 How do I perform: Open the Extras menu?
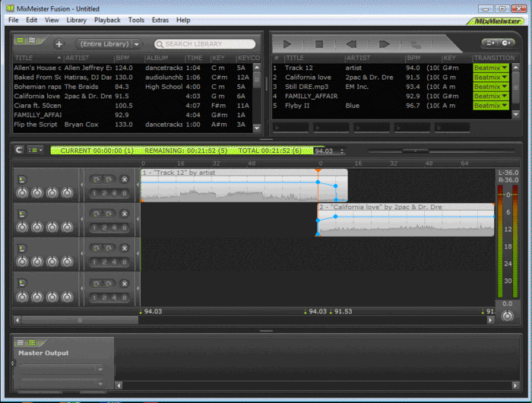click(x=160, y=20)
